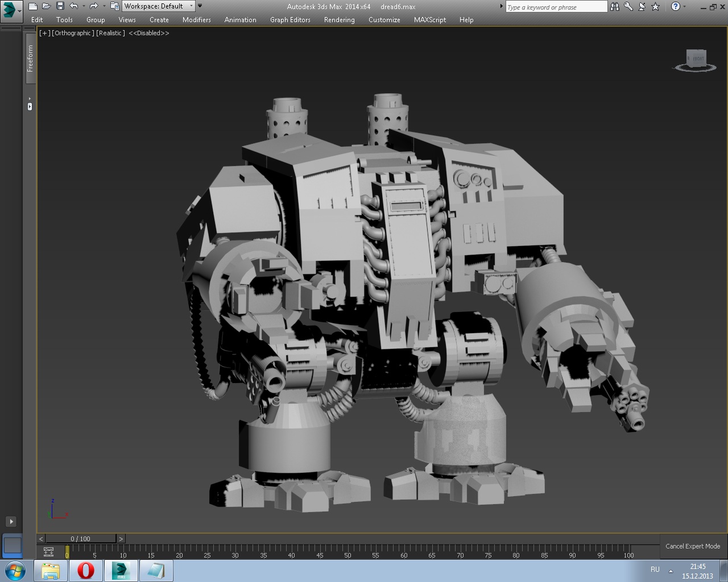Click the viewport [+] general label menu
The width and height of the screenshot is (728, 582).
click(x=44, y=33)
